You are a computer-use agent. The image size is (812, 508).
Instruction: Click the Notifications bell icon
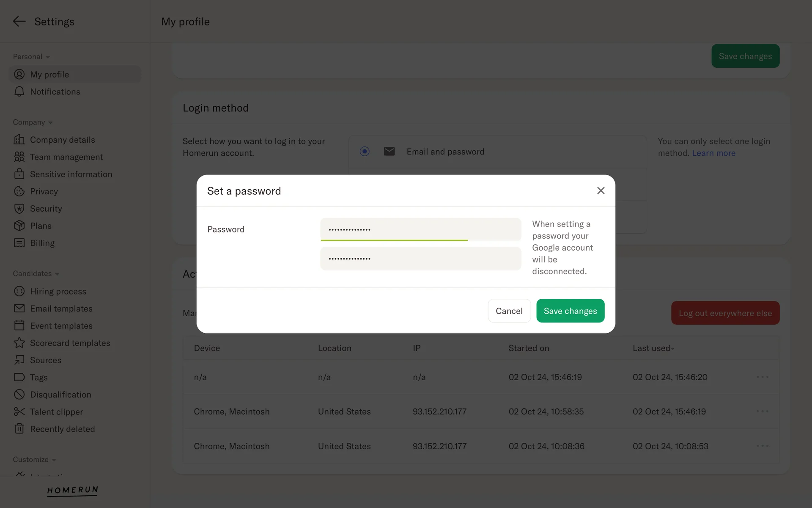(x=19, y=92)
